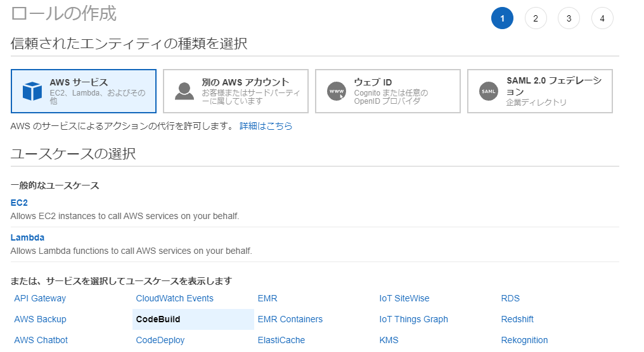Pick KMS from the service list

click(x=389, y=340)
